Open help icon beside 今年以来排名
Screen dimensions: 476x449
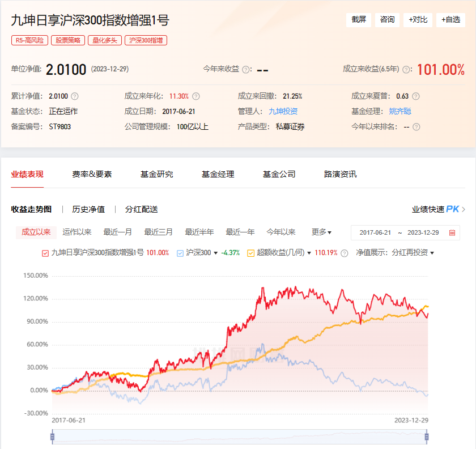click(x=416, y=127)
